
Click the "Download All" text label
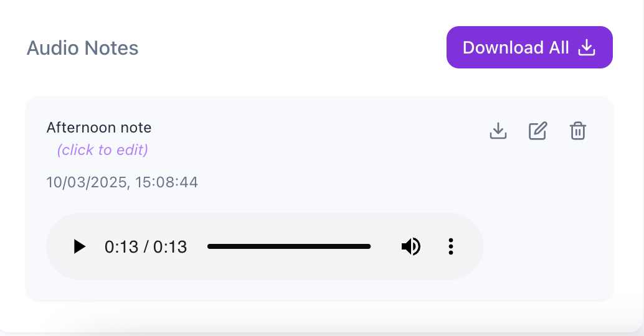[516, 47]
